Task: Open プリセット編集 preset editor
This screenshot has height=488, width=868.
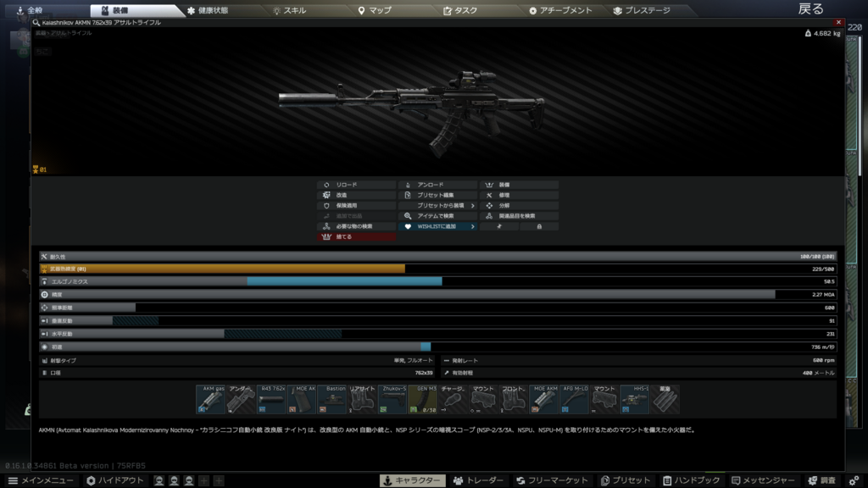Action: (437, 196)
